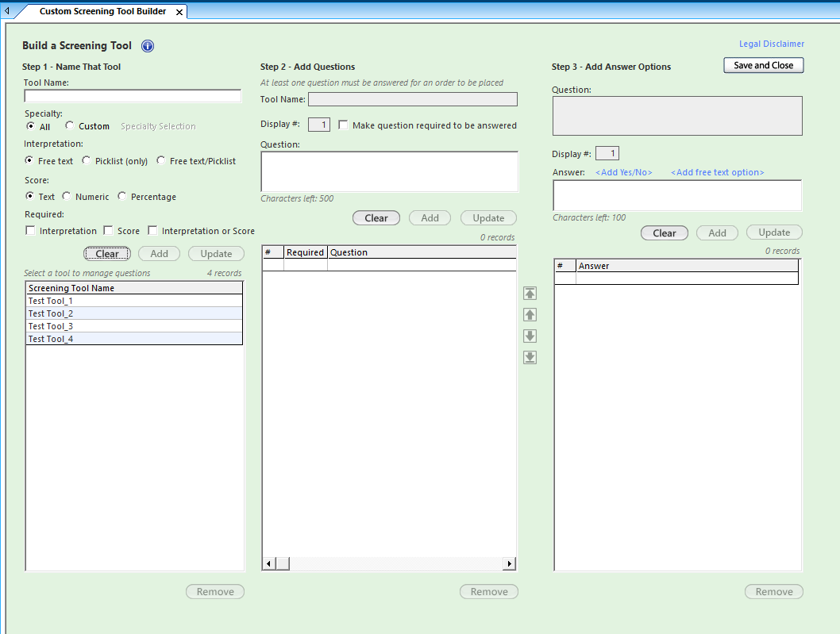The image size is (840, 634).
Task: Move question up one position arrow
Action: coord(530,315)
